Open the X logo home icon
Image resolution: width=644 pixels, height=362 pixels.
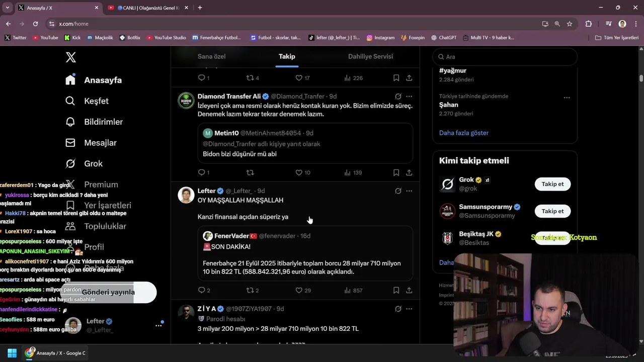pyautogui.click(x=71, y=57)
